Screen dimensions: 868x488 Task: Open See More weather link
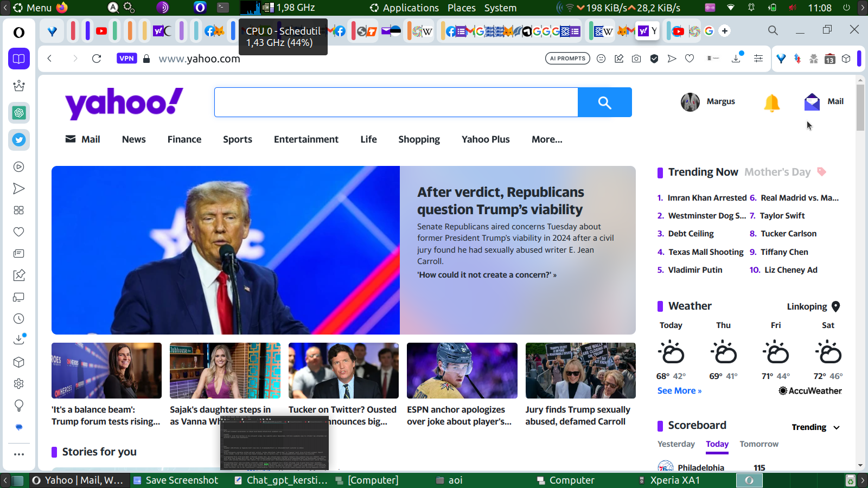tap(679, 391)
